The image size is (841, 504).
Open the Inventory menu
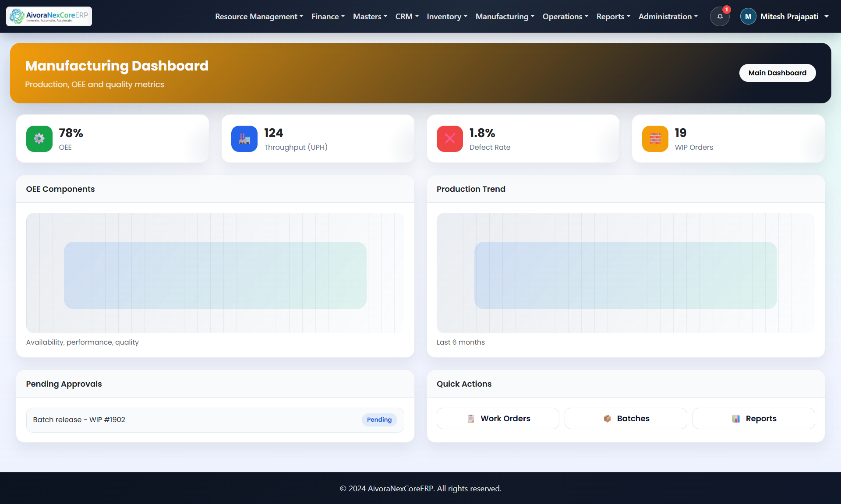point(447,17)
